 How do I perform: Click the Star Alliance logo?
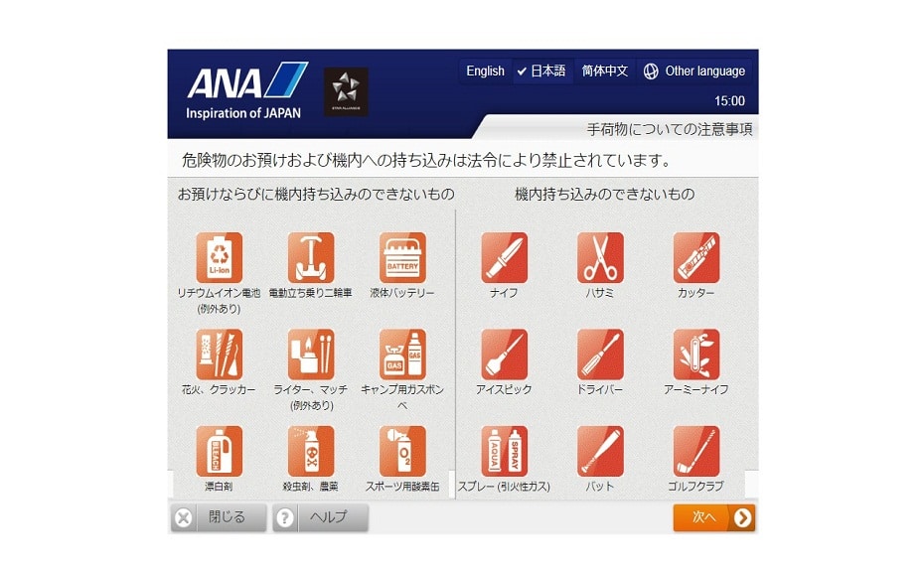(346, 91)
